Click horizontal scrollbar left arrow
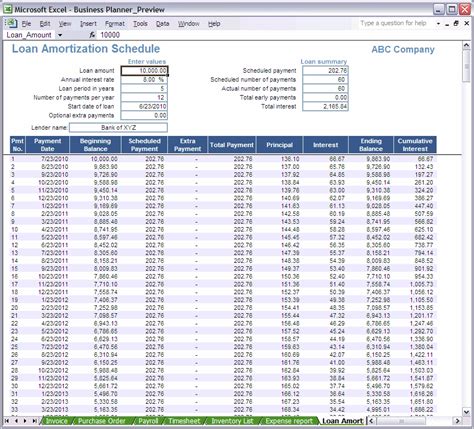 [x=371, y=421]
